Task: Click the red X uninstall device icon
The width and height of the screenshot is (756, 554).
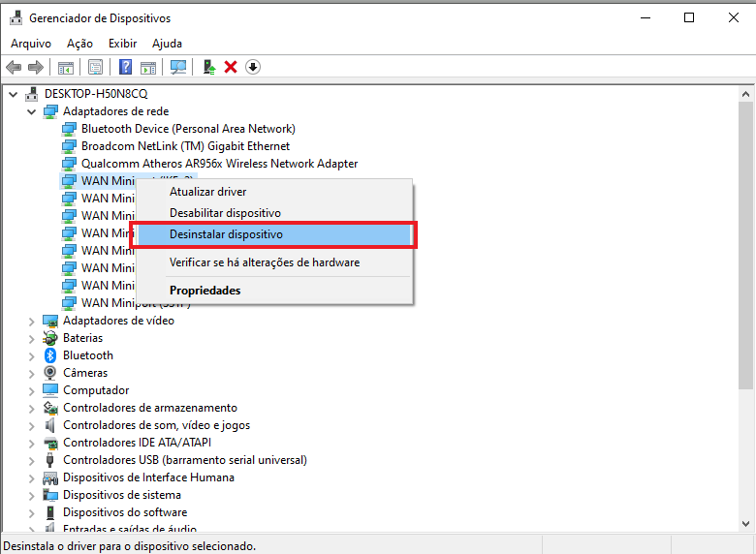Action: click(x=231, y=67)
